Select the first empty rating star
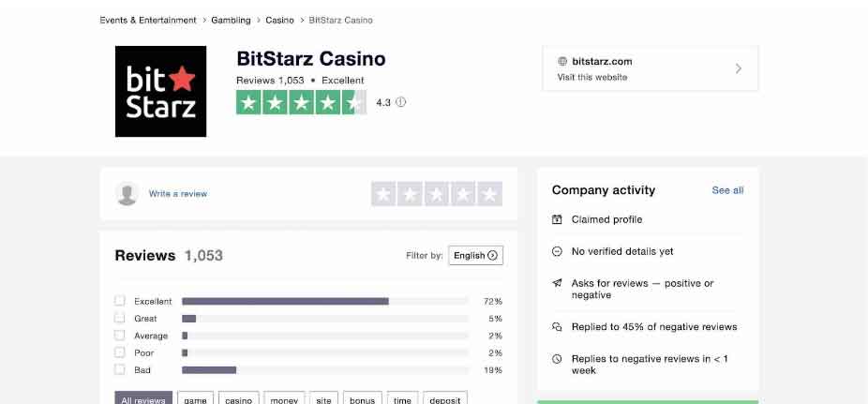This screenshot has height=404, width=868. [383, 194]
